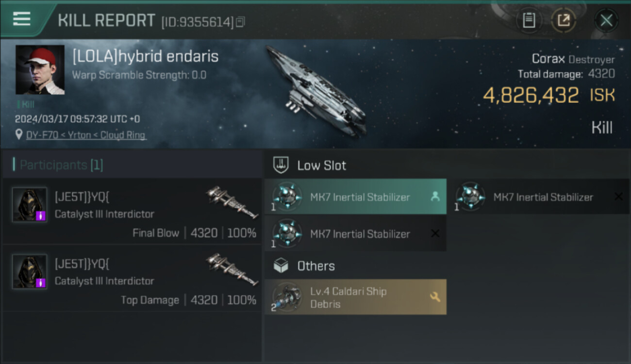Share the kill report externally
Image resolution: width=631 pixels, height=364 pixels.
point(564,20)
